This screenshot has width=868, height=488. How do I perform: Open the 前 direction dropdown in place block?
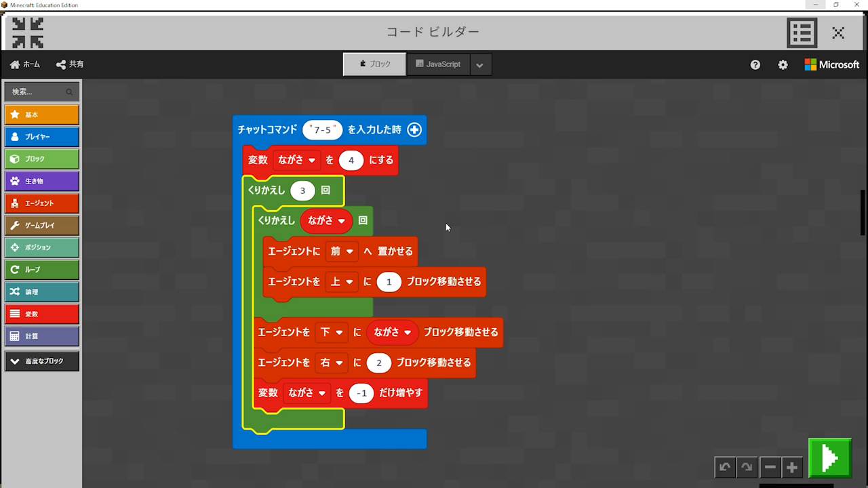point(342,251)
